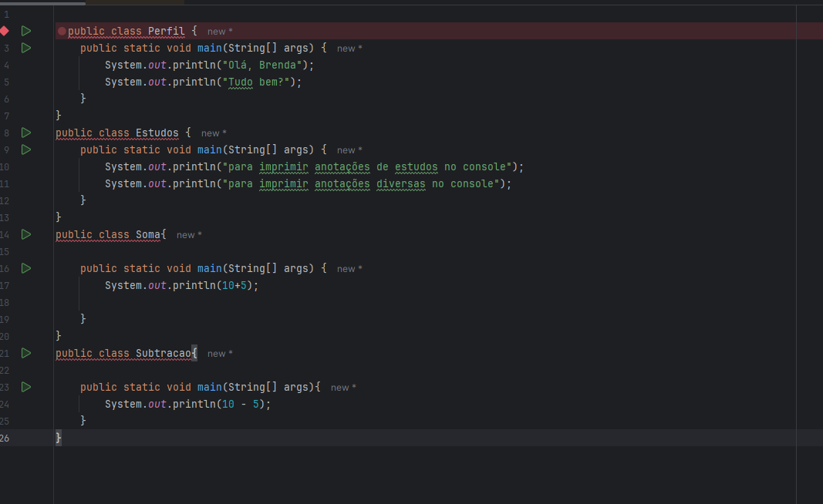Image resolution: width=823 pixels, height=504 pixels.
Task: Run the Perfil class from gutter
Action: (25, 31)
